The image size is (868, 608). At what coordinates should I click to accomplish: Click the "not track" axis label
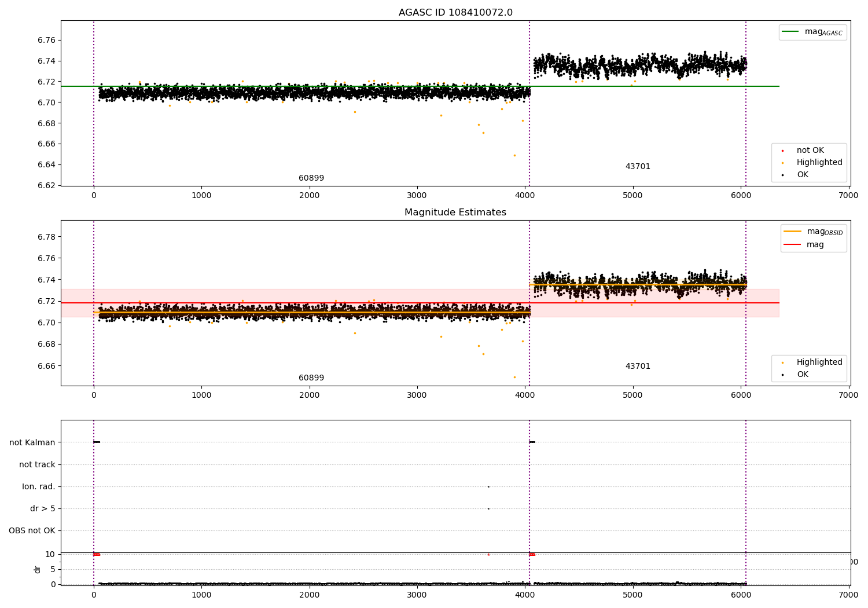(x=37, y=465)
